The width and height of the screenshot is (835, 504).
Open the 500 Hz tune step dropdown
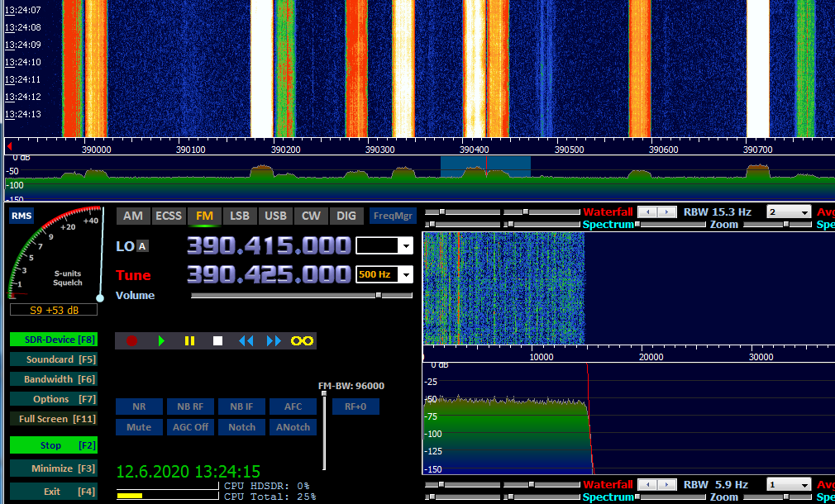point(407,274)
